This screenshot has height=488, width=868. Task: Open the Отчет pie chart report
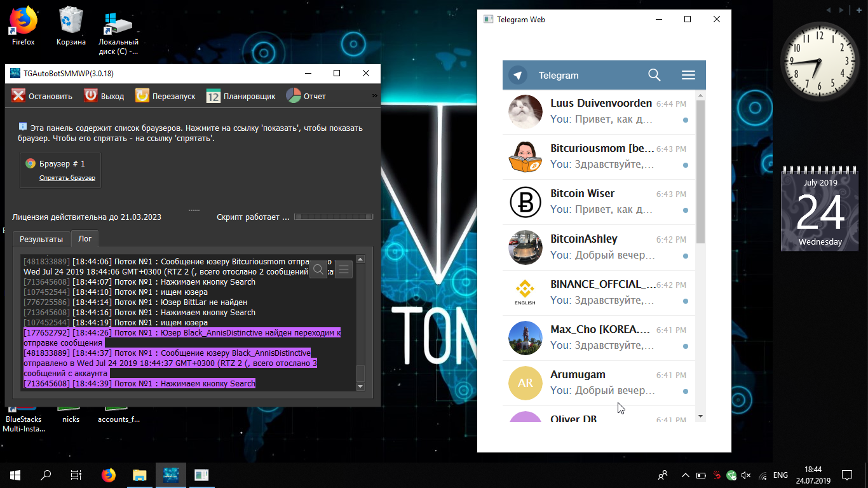(x=293, y=96)
